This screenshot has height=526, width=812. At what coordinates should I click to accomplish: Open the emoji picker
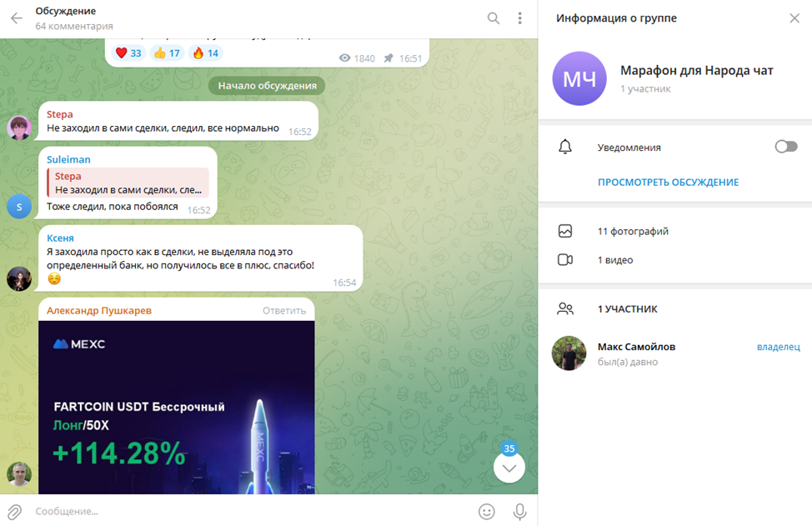[x=487, y=511]
